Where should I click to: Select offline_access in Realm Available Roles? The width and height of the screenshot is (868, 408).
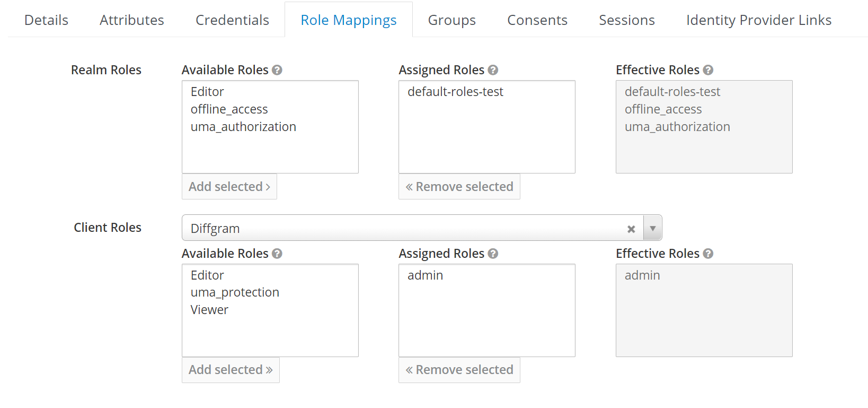click(x=229, y=109)
